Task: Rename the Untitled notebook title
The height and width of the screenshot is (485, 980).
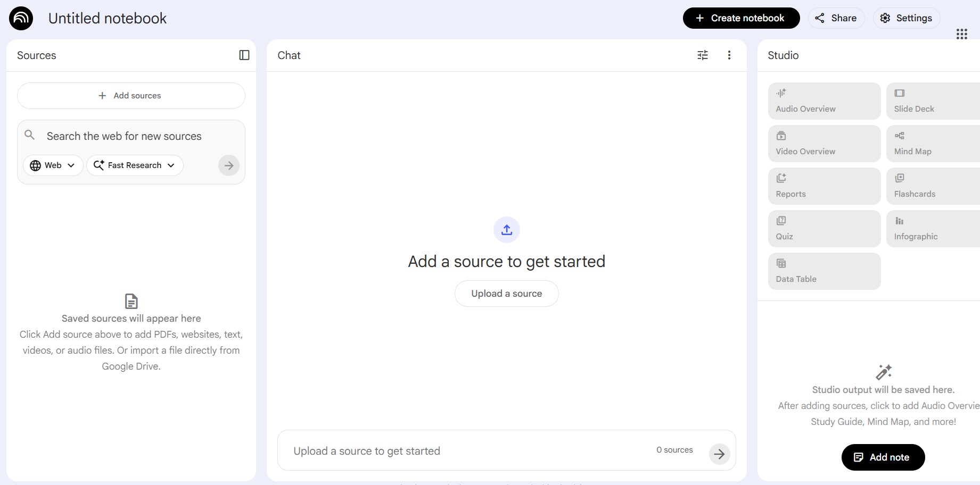Action: [x=108, y=19]
